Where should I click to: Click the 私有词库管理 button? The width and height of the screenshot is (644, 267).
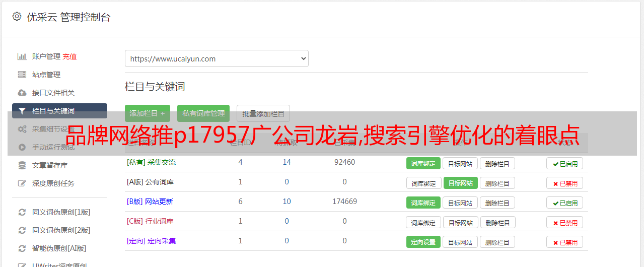click(203, 113)
